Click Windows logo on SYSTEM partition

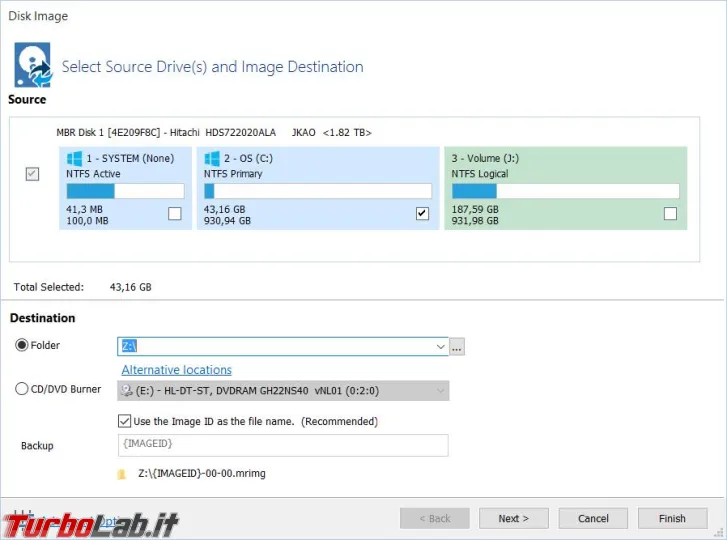click(x=74, y=158)
